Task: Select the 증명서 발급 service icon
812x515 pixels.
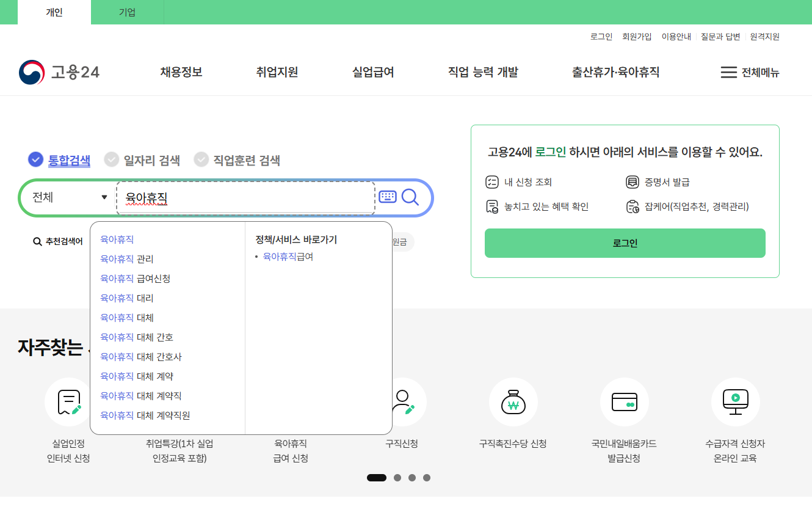Action: pyautogui.click(x=631, y=181)
